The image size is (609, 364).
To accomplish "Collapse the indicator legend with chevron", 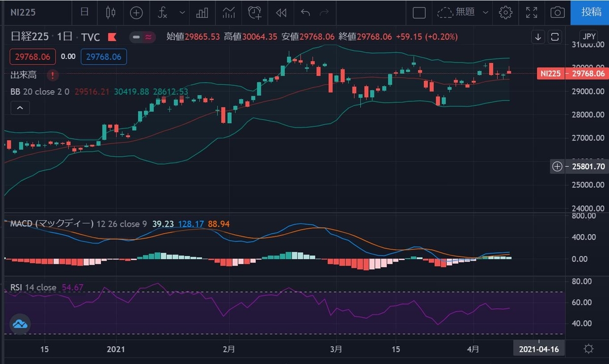I will coord(20,108).
